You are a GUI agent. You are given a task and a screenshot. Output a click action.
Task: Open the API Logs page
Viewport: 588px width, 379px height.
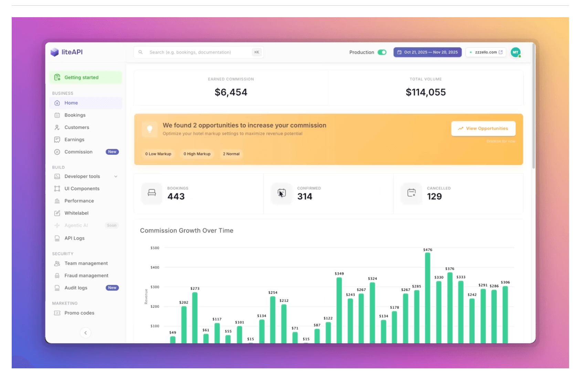pos(74,238)
